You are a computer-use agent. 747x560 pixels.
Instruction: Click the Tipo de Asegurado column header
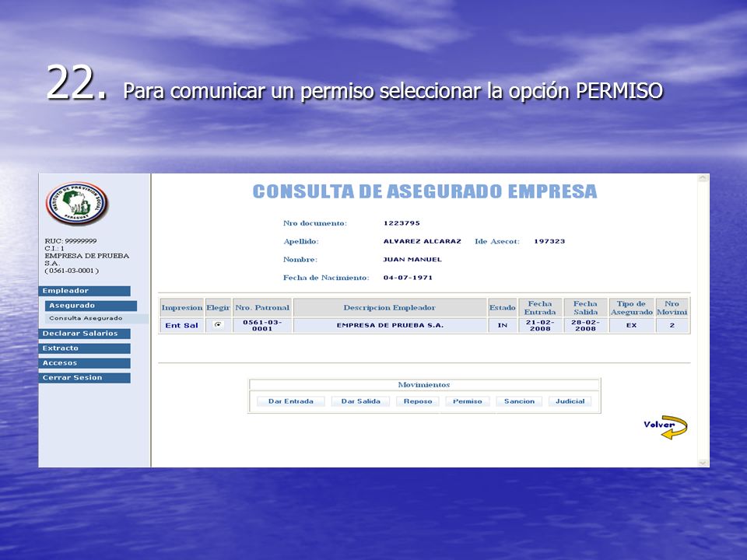pyautogui.click(x=631, y=308)
